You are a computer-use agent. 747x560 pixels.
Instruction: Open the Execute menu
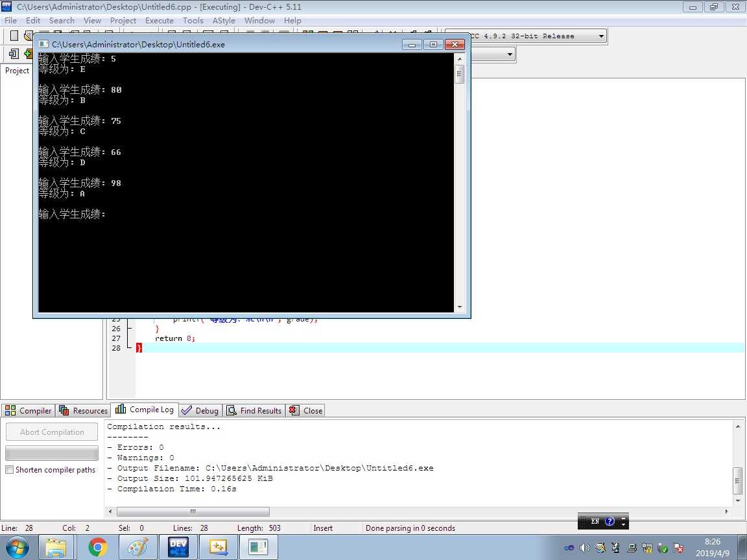click(x=159, y=21)
